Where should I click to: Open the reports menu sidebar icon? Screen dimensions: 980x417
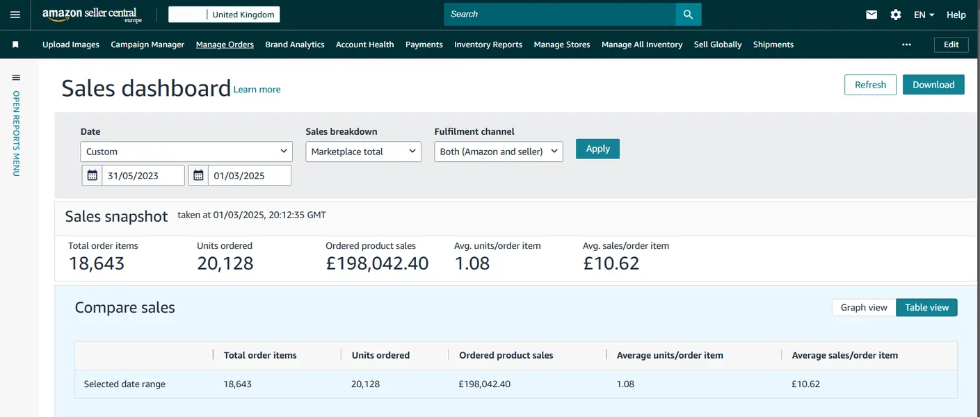point(16,77)
